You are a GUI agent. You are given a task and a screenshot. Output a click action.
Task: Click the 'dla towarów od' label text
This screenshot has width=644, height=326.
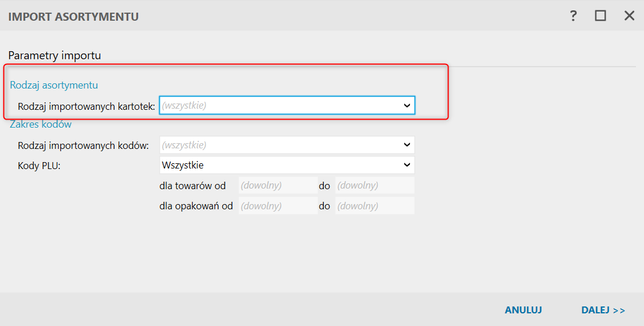(x=193, y=186)
